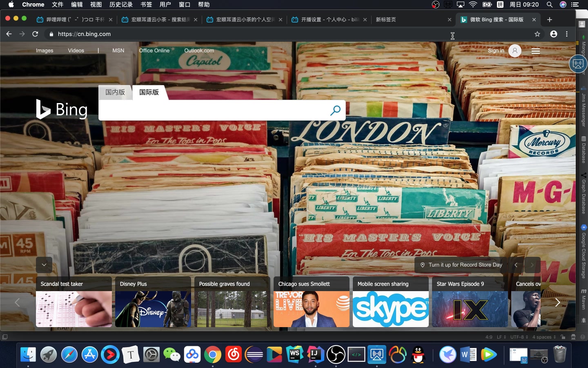Image resolution: width=588 pixels, height=368 pixels.
Task: Open Siri from the menu bar
Action: point(563,4)
